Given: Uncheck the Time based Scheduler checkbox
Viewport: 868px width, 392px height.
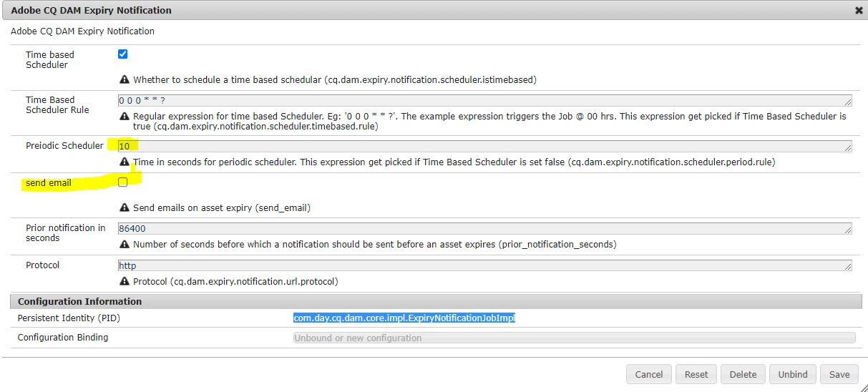Looking at the screenshot, I should click(x=122, y=54).
